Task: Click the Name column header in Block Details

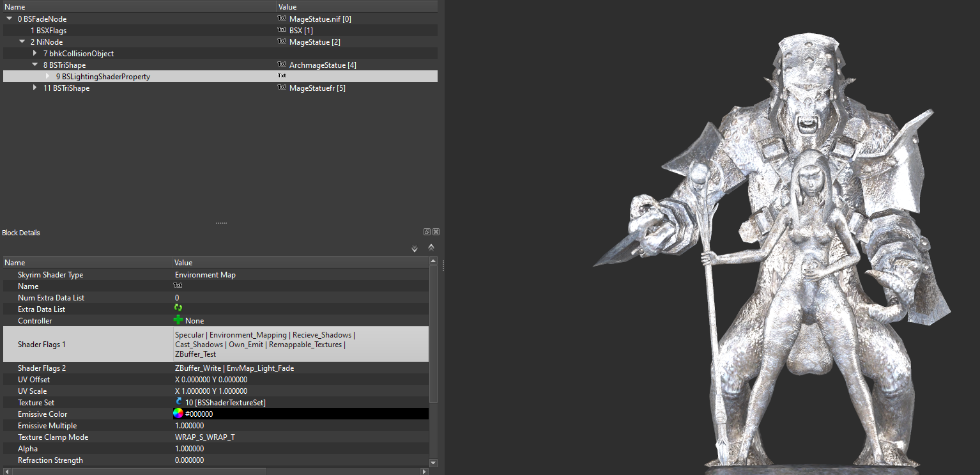Action: tap(87, 263)
